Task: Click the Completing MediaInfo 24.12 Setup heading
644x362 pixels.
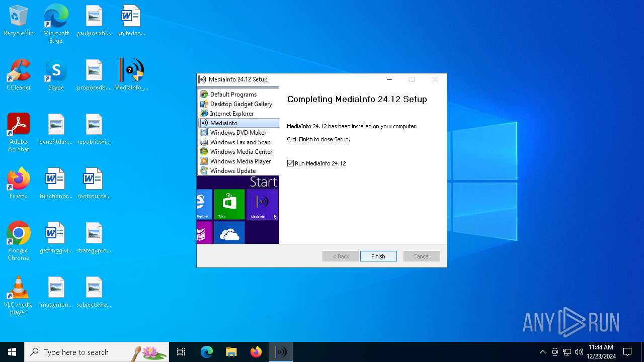Action: [x=357, y=99]
